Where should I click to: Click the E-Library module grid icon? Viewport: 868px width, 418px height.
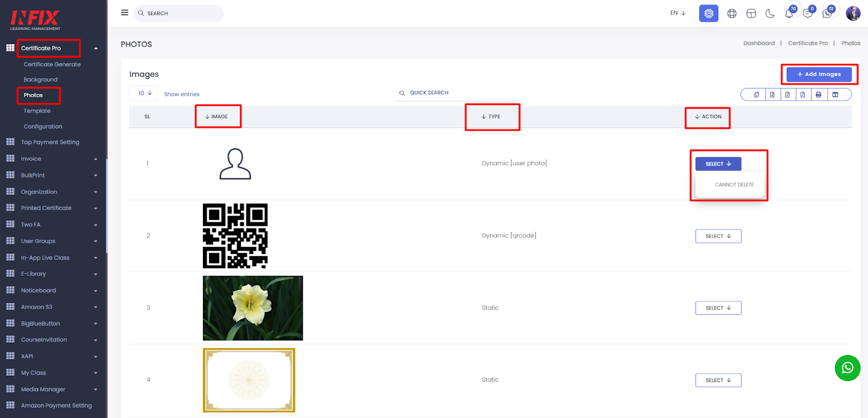(x=10, y=274)
